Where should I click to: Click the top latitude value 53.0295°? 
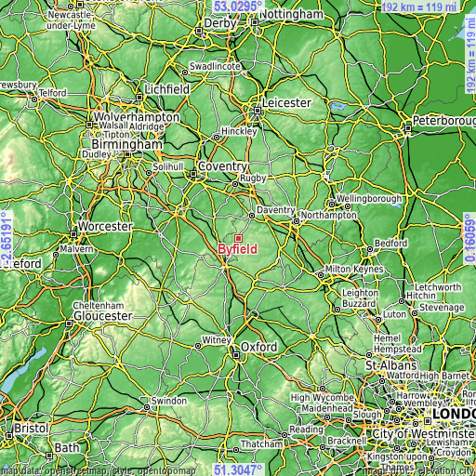(238, 7)
